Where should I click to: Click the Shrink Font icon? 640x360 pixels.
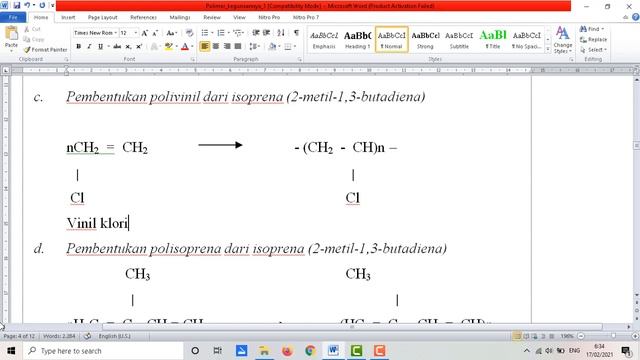tap(155, 33)
